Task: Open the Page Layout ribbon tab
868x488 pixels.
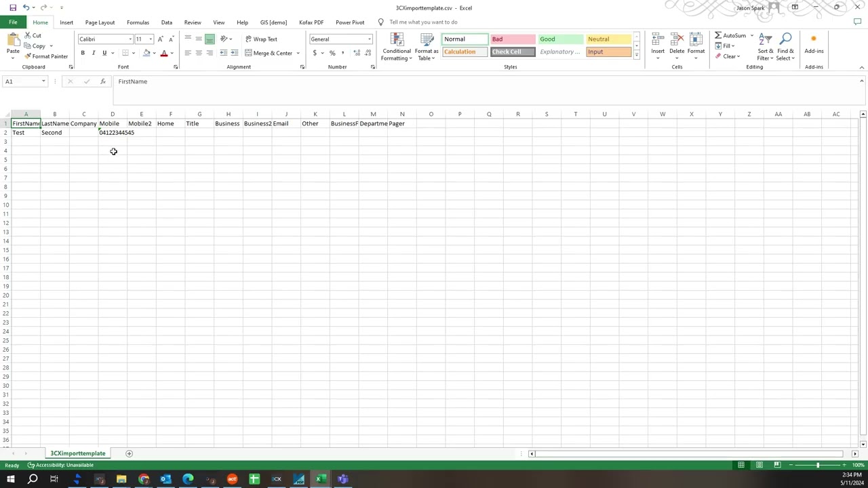Action: tap(100, 22)
